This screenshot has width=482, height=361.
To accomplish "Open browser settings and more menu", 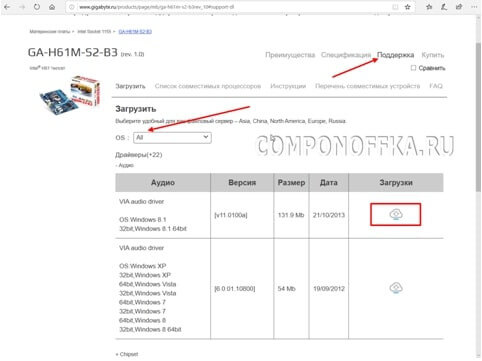I will coord(474,7).
